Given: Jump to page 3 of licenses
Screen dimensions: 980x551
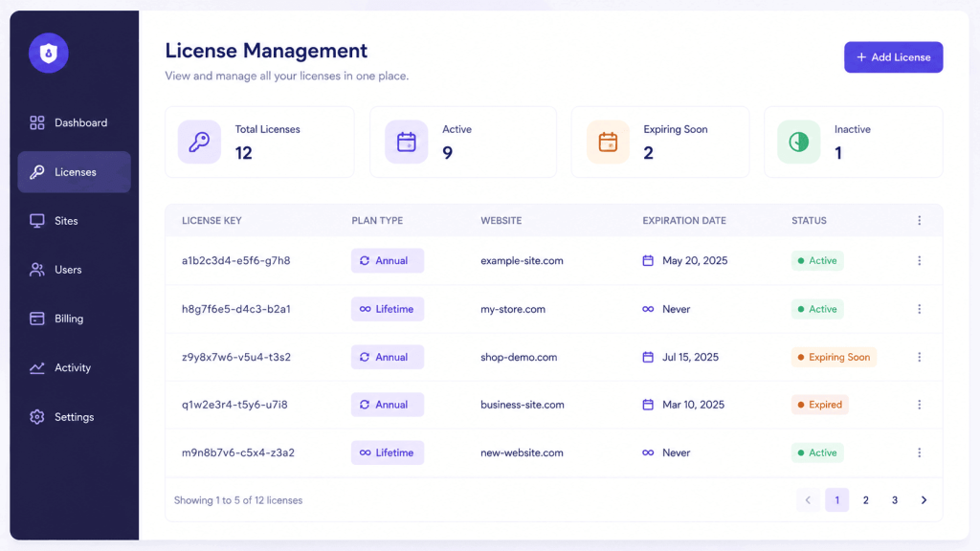Looking at the screenshot, I should (895, 499).
